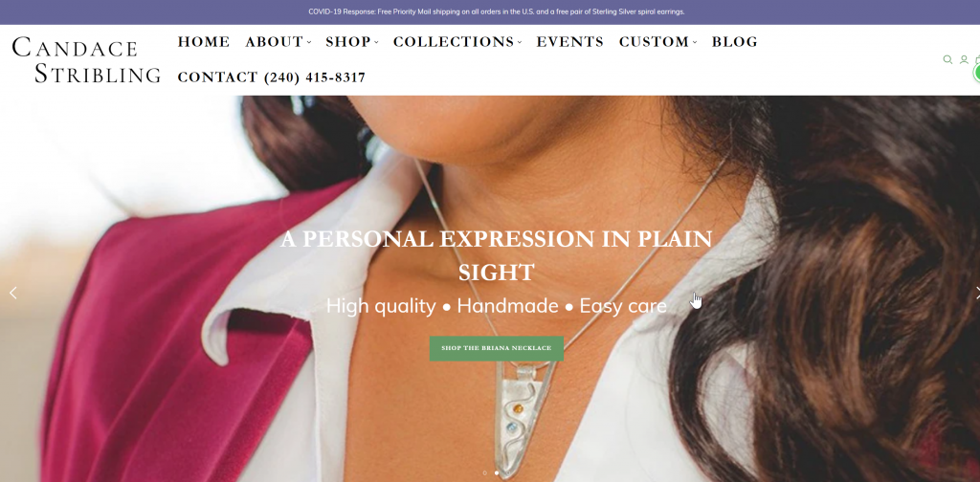This screenshot has width=980, height=482.
Task: Go to the Blog page
Action: pyautogui.click(x=734, y=42)
